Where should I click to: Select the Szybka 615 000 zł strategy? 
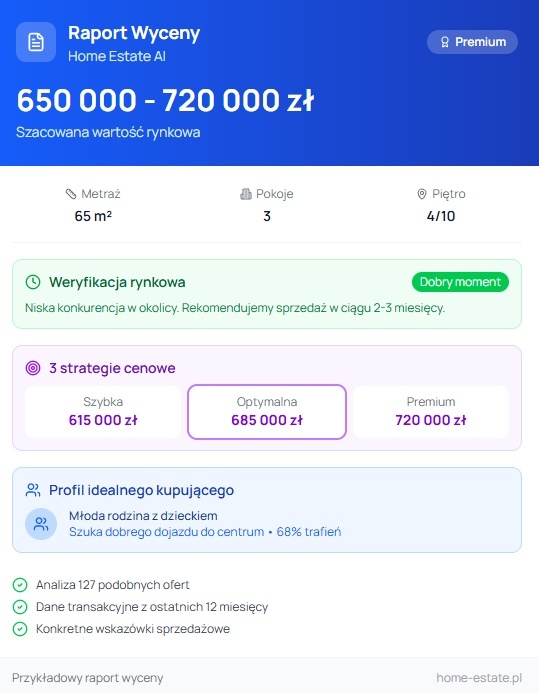(x=103, y=412)
